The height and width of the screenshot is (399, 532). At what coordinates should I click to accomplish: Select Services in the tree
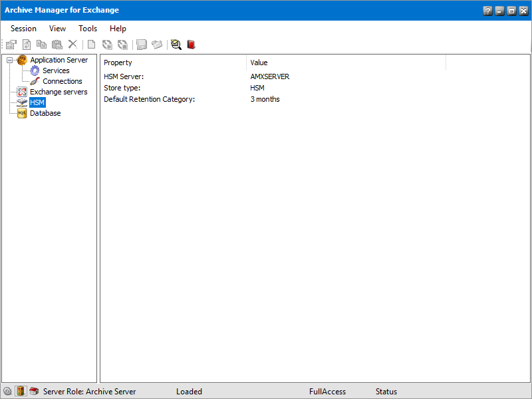tap(56, 70)
